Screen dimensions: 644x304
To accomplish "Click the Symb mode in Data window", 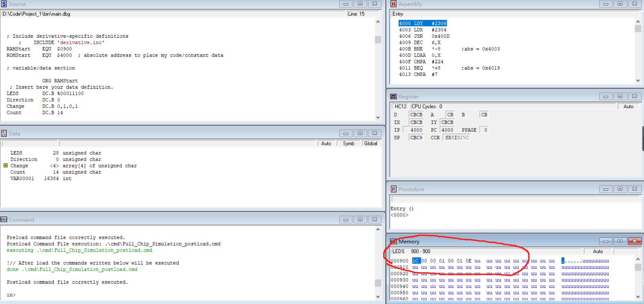I will click(x=348, y=143).
